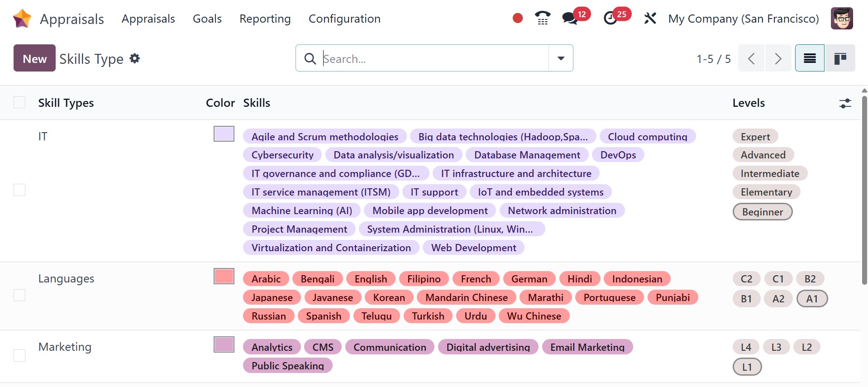Select the IT skill type checkbox
This screenshot has height=387, width=868.
pos(19,190)
